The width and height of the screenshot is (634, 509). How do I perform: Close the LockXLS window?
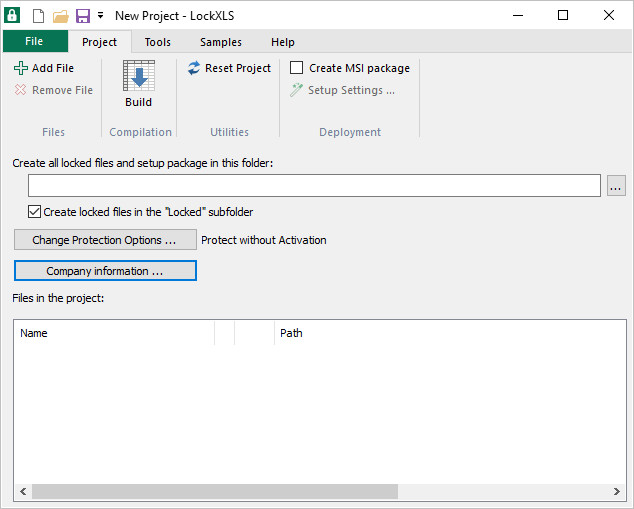tap(609, 15)
